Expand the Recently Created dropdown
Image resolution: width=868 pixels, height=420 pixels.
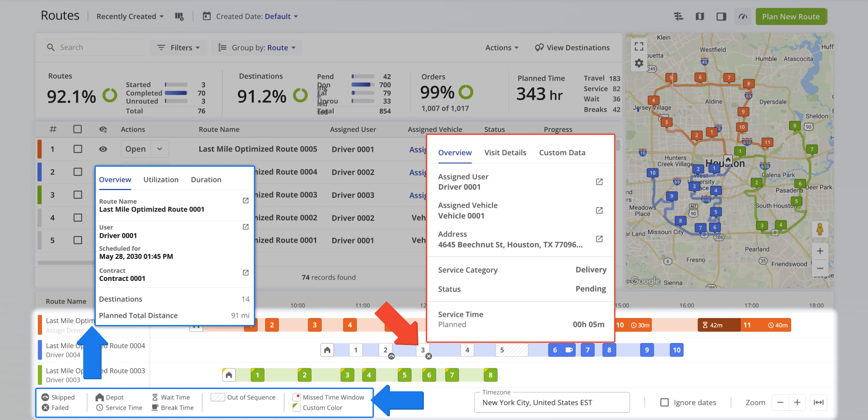coord(130,17)
